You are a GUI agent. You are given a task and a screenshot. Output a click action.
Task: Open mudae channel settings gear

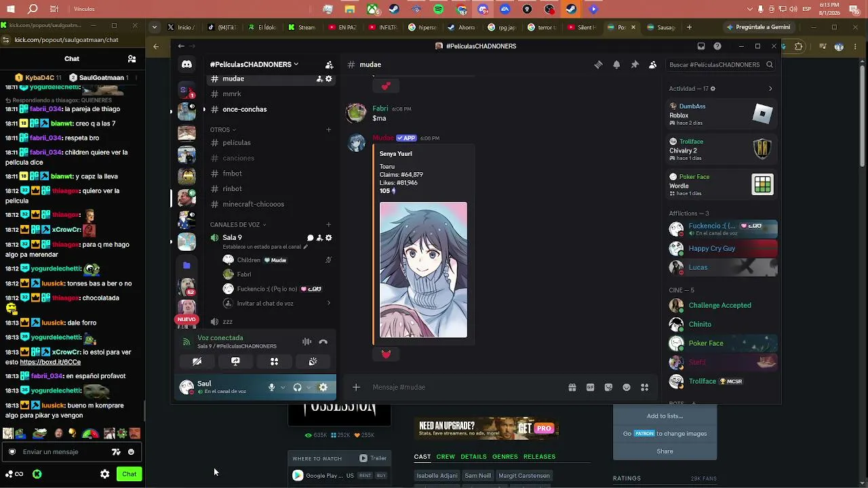coord(329,79)
